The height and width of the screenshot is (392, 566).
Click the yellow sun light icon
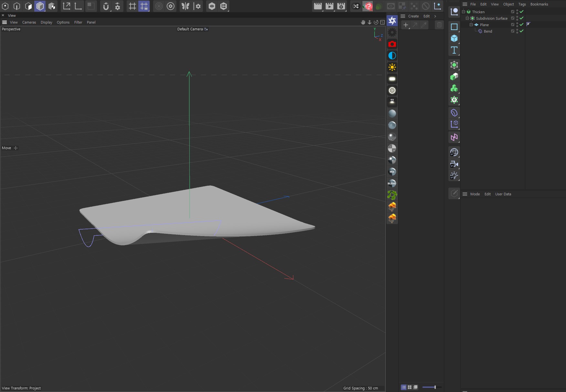coord(392,67)
